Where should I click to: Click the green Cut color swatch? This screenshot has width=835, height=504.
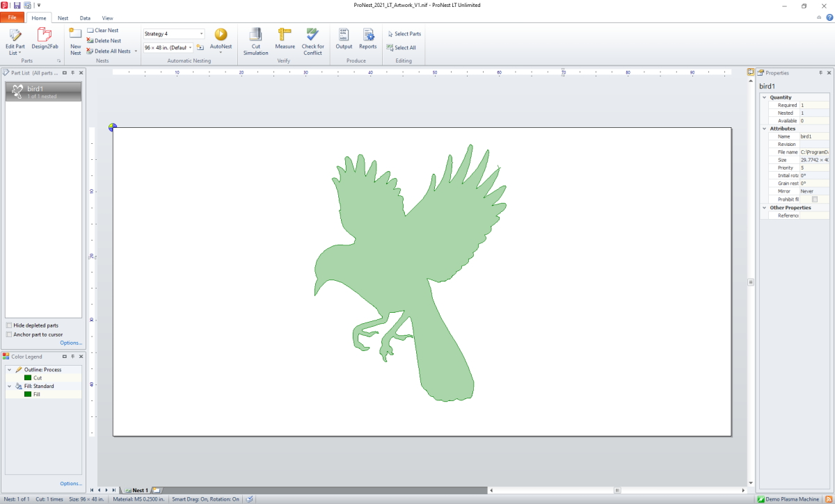coord(28,377)
